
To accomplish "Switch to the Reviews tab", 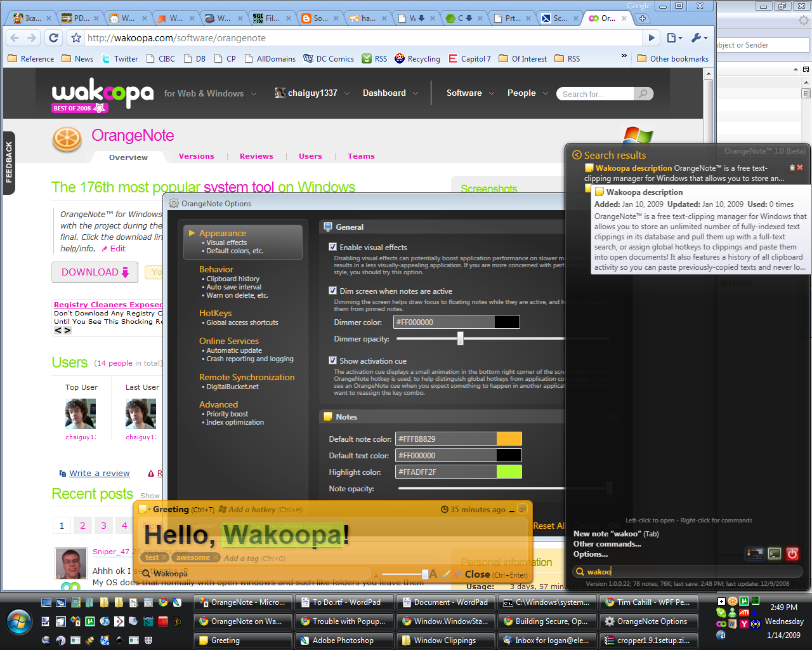I will pyautogui.click(x=256, y=156).
